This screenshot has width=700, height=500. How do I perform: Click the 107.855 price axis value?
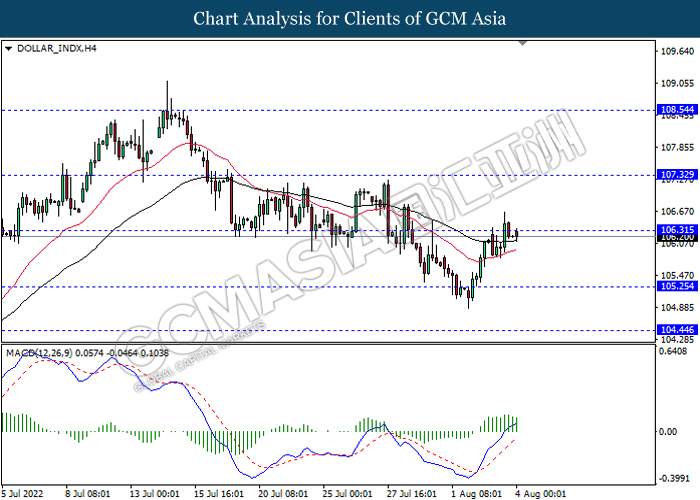coord(677,147)
